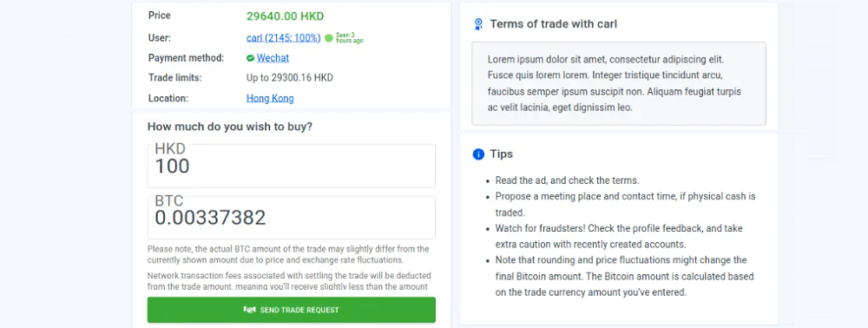
Task: Click the handshake icon on trade button
Action: click(250, 310)
